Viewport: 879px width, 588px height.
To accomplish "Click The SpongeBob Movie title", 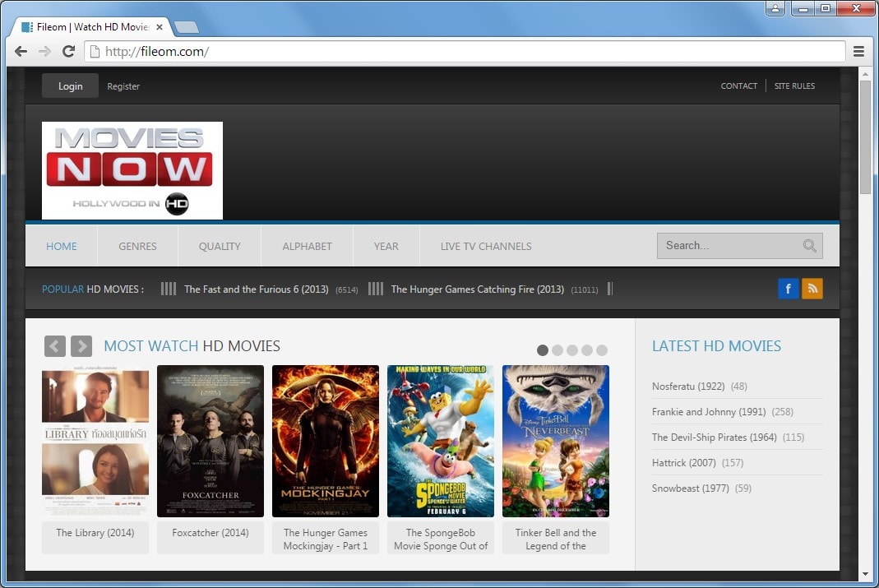I will coord(441,539).
